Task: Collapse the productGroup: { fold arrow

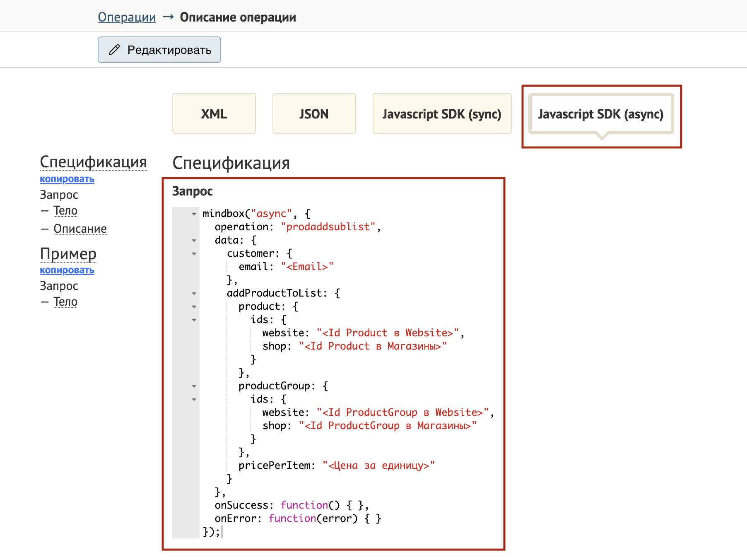Action: point(194,386)
